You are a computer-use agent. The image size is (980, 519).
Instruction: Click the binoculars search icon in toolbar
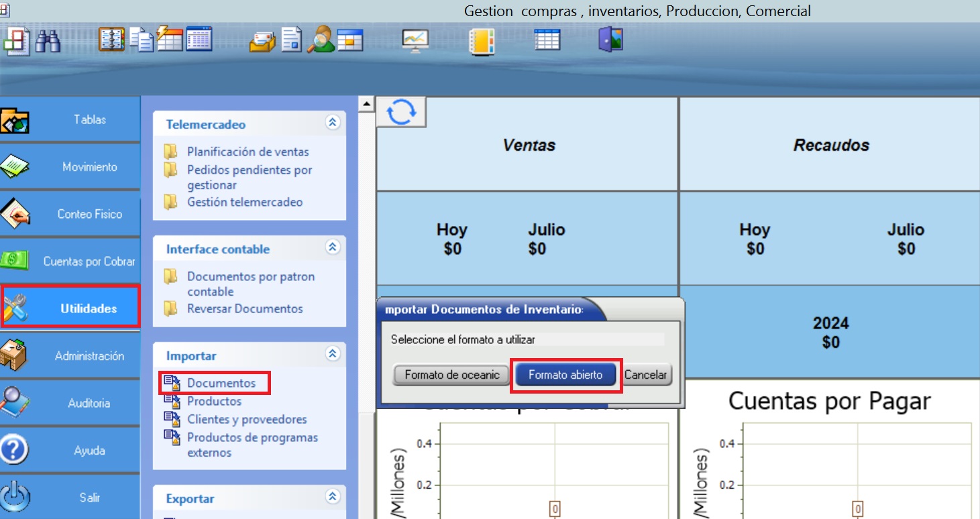[48, 41]
